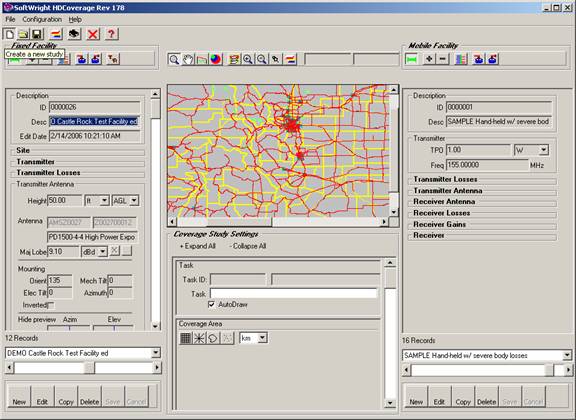Click into the Task text field
Viewport: 576px width, 420px height.
coord(294,294)
